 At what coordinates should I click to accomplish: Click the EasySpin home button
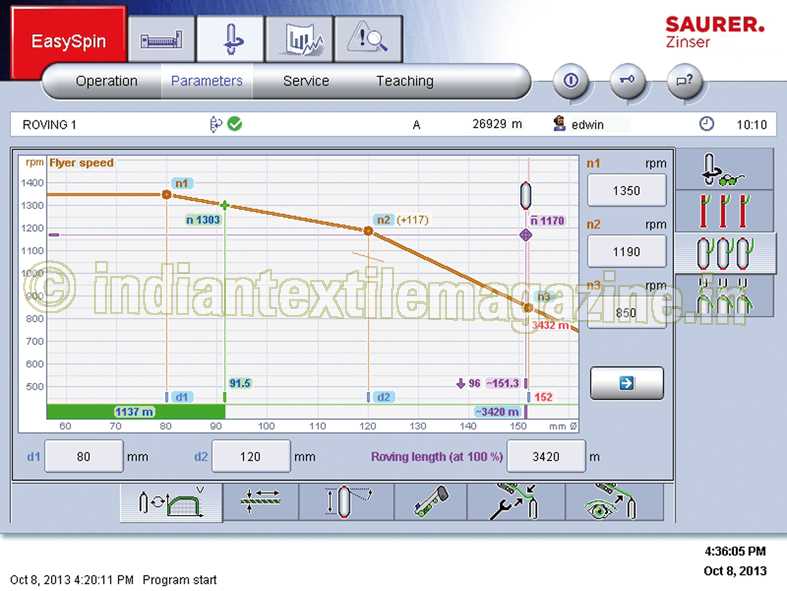[x=68, y=40]
